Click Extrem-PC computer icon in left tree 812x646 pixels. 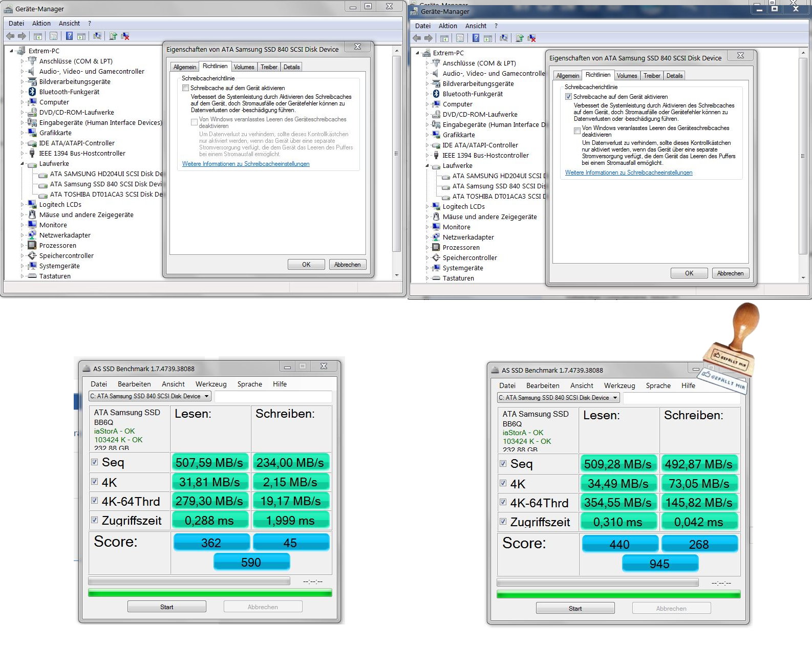21,51
